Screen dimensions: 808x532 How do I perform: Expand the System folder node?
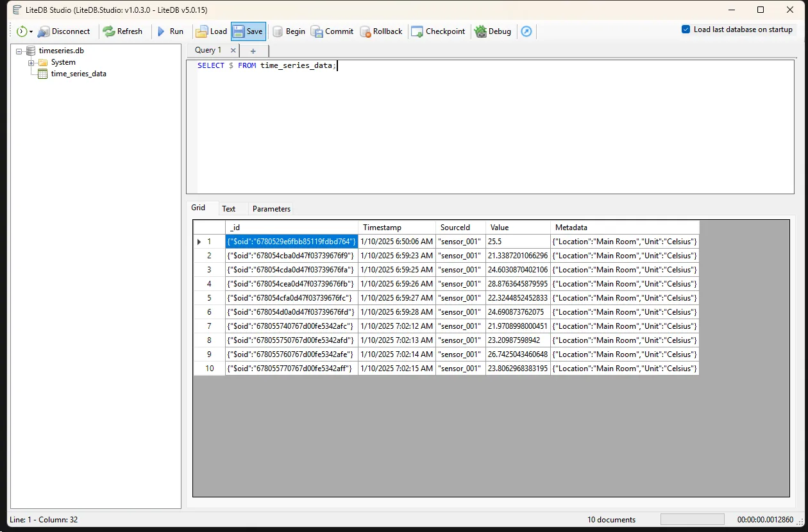(x=31, y=62)
